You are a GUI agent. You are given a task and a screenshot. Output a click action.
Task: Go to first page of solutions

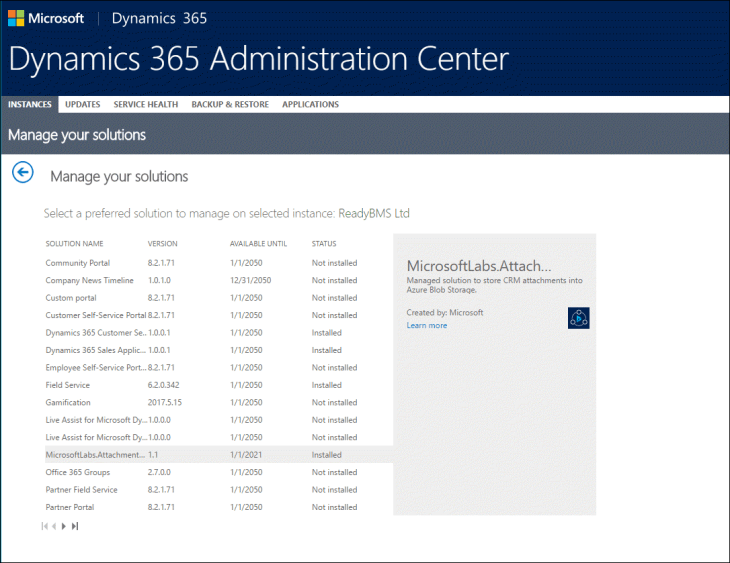[x=44, y=526]
